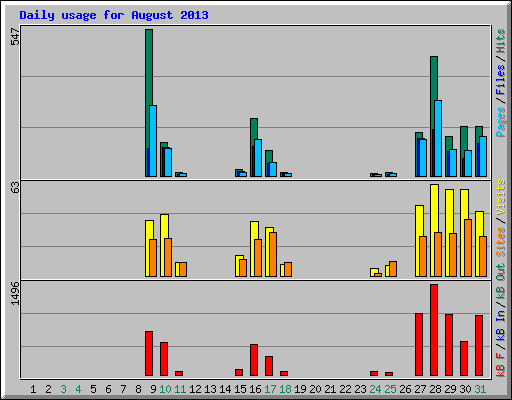Click day '9' on the axis
Viewport: 512px width, 400px height.
[153, 389]
